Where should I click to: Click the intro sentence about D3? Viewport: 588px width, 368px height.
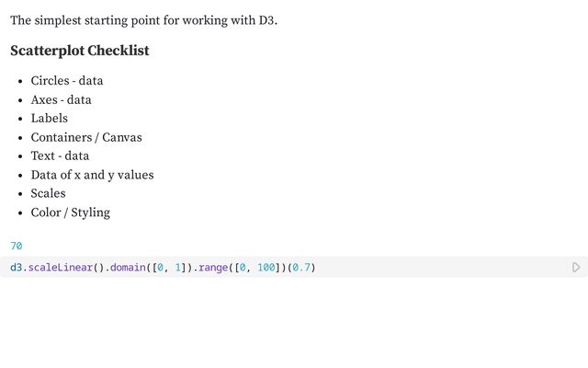tap(143, 20)
